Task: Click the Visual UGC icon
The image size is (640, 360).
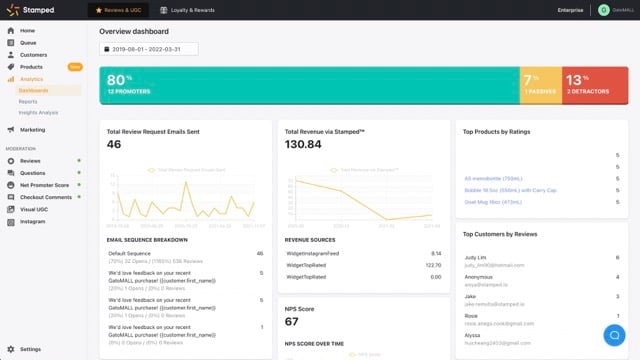Action: (x=11, y=209)
